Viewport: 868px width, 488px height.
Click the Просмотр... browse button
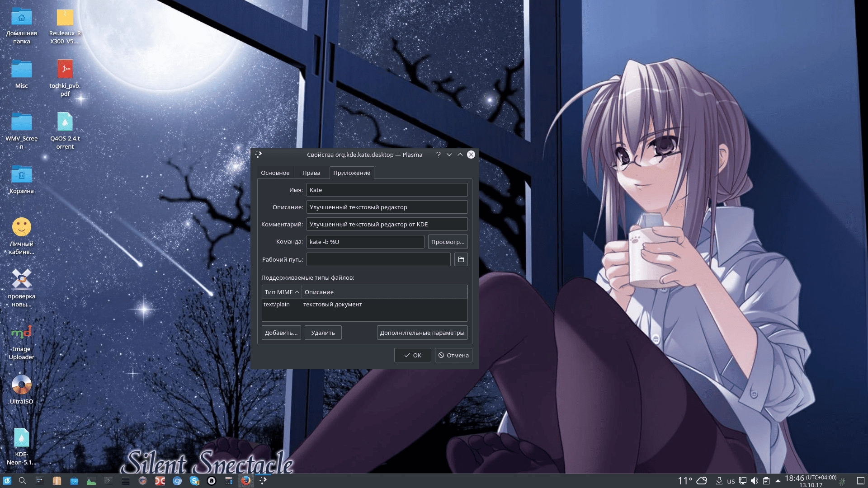(x=448, y=242)
